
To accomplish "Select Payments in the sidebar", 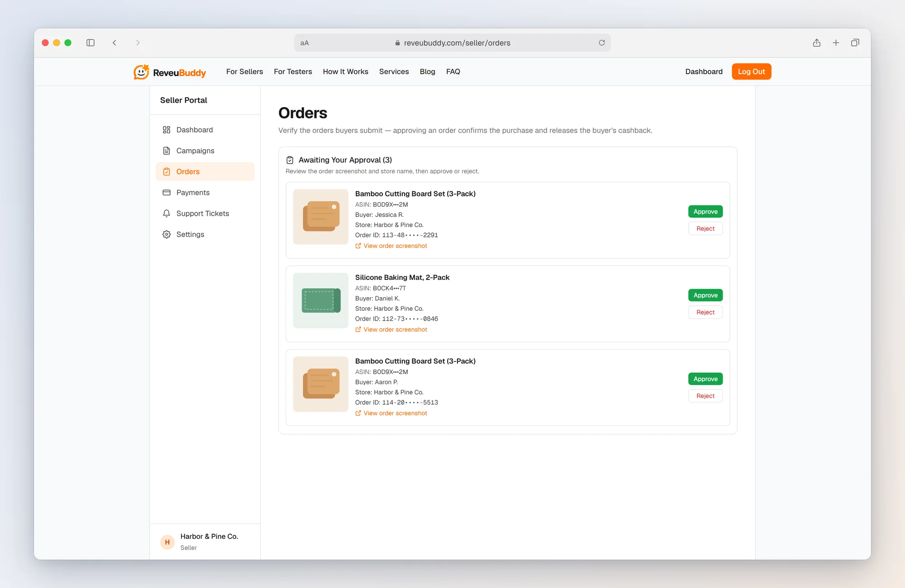I will pyautogui.click(x=205, y=192).
